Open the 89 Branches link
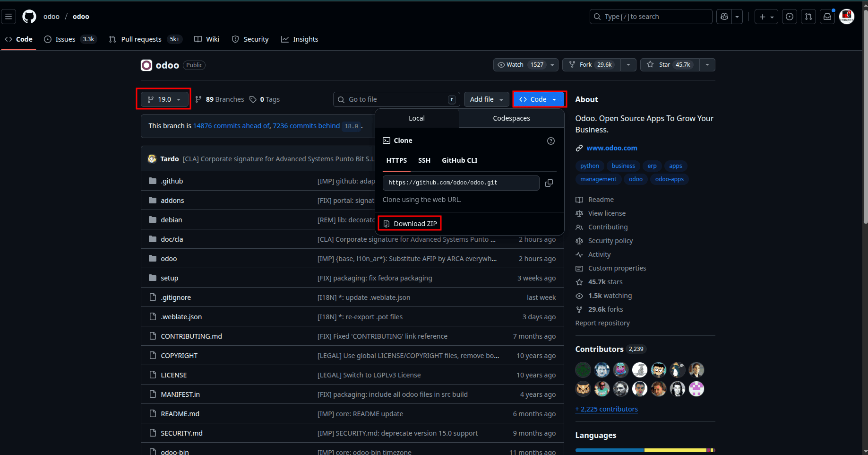The width and height of the screenshot is (868, 455). point(220,99)
